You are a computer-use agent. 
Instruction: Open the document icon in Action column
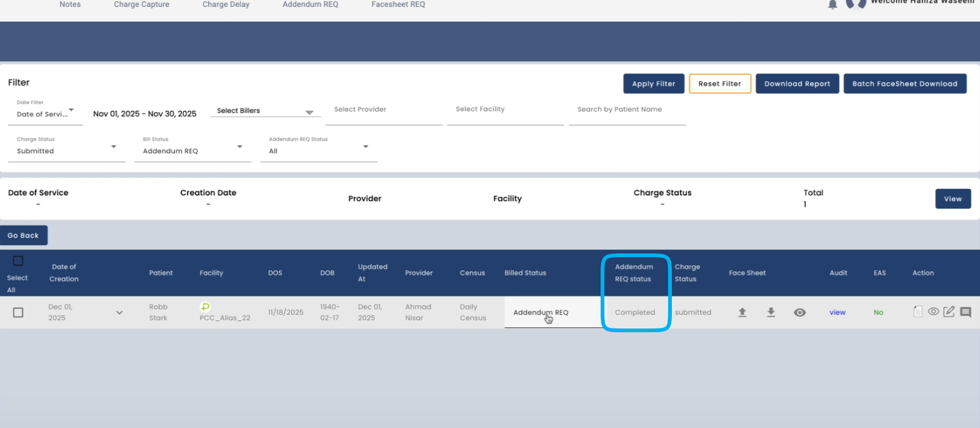click(917, 312)
